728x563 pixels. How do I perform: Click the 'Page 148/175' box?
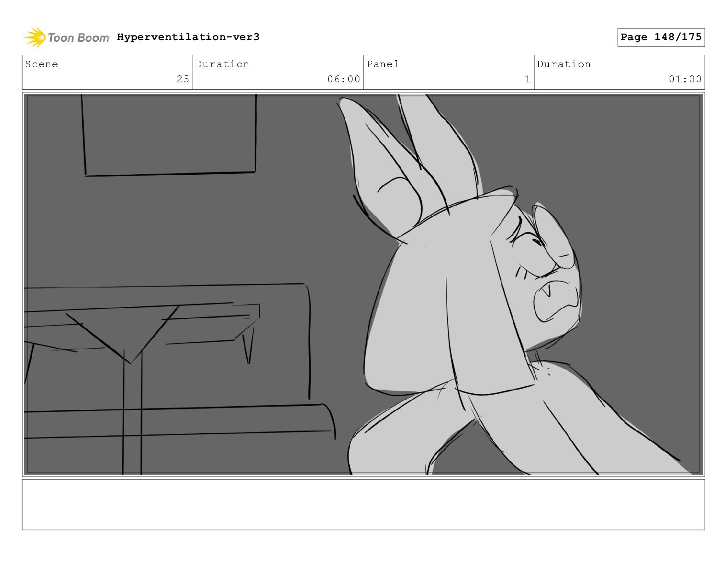[x=661, y=37]
